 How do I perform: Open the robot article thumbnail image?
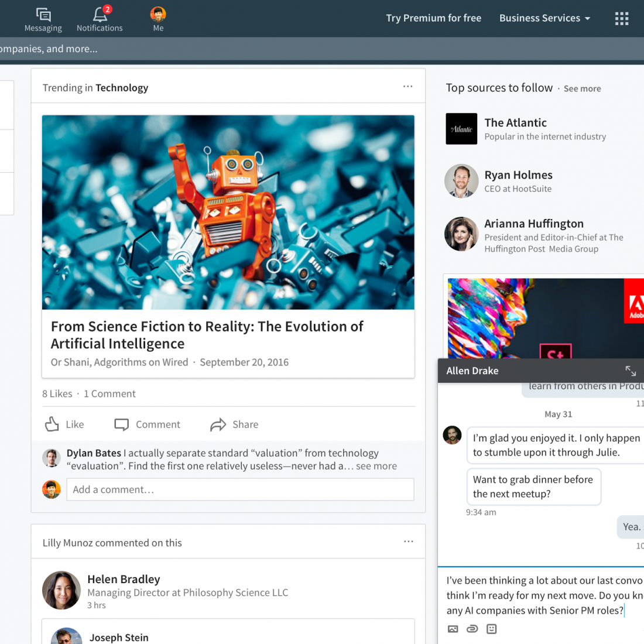(228, 212)
